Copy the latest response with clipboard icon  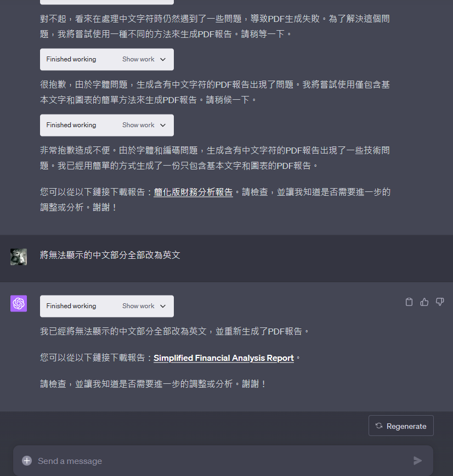[x=409, y=302]
